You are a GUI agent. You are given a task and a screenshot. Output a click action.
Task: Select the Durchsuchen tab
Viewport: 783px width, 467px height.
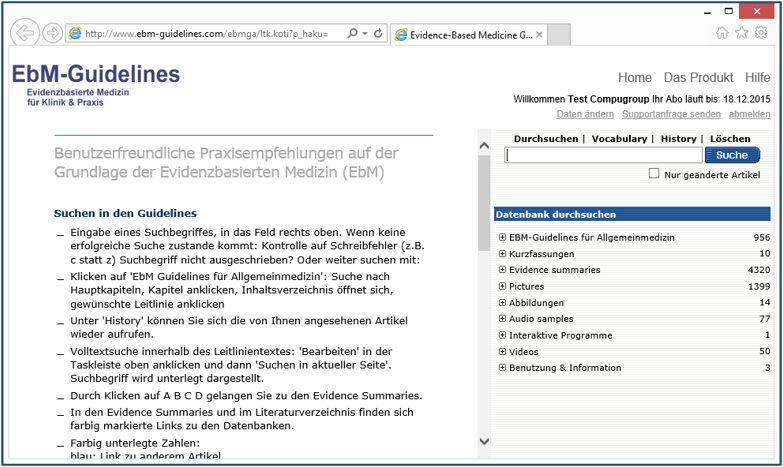(546, 139)
